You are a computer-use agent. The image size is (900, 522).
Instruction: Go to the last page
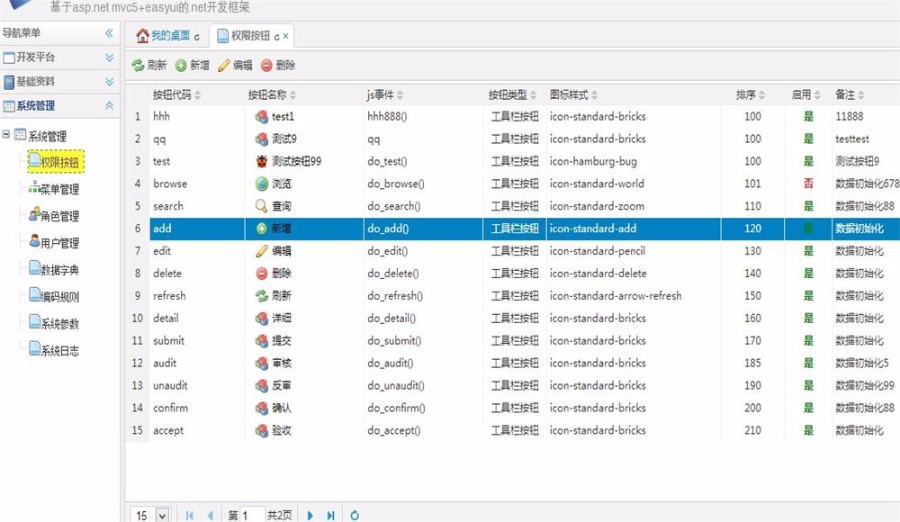coord(331,515)
